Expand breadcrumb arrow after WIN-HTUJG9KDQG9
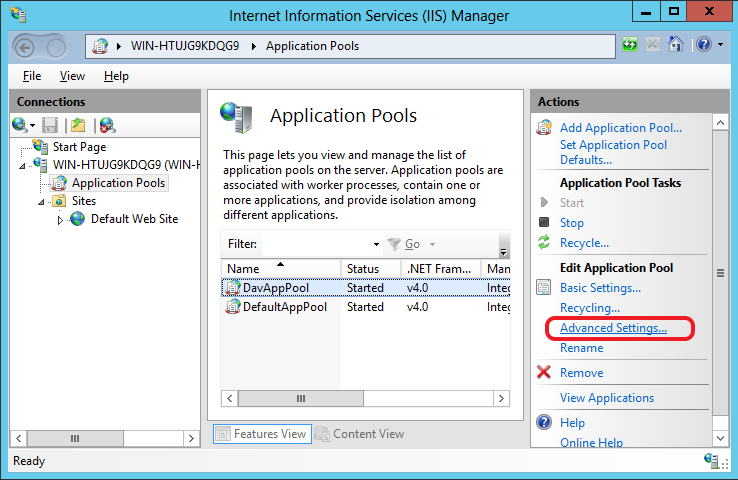Image resolution: width=738 pixels, height=480 pixels. click(x=254, y=46)
